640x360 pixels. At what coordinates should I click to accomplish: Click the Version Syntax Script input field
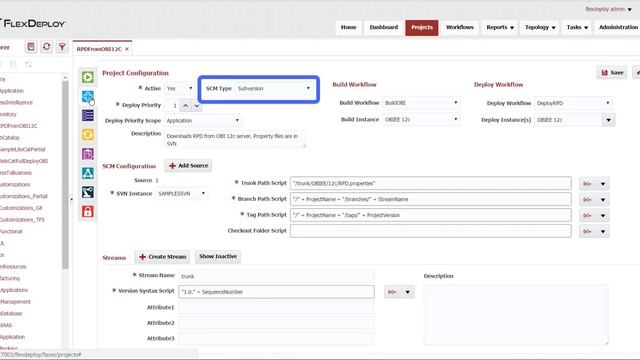click(x=276, y=292)
